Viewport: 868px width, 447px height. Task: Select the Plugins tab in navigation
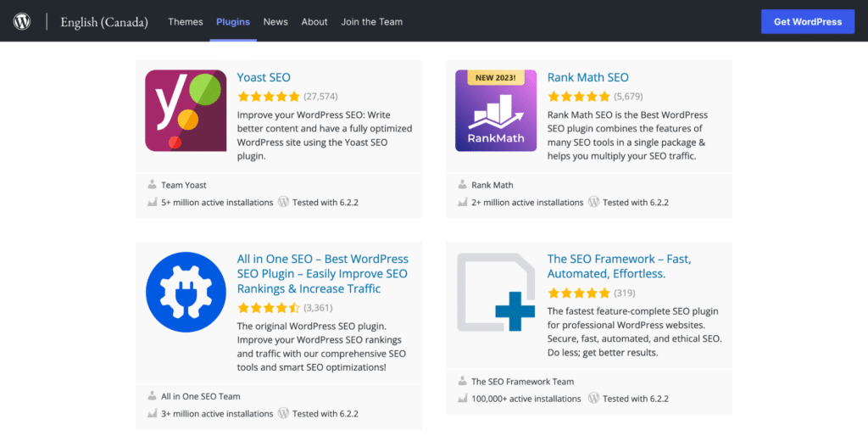tap(233, 21)
